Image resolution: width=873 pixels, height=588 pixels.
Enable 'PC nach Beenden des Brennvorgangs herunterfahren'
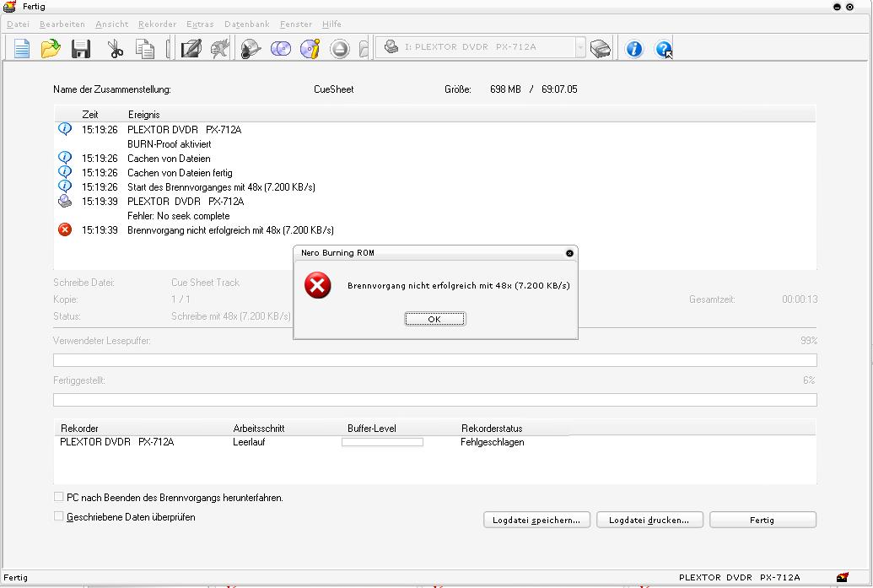tap(58, 497)
